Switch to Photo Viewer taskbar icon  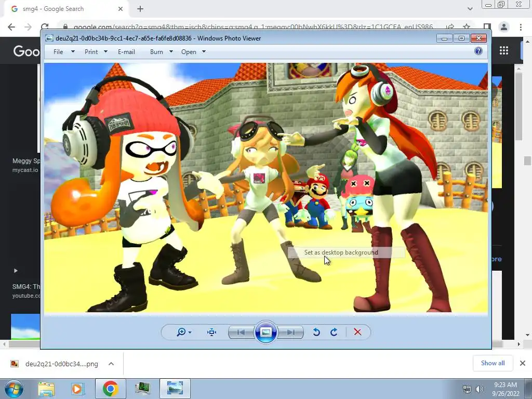click(175, 389)
